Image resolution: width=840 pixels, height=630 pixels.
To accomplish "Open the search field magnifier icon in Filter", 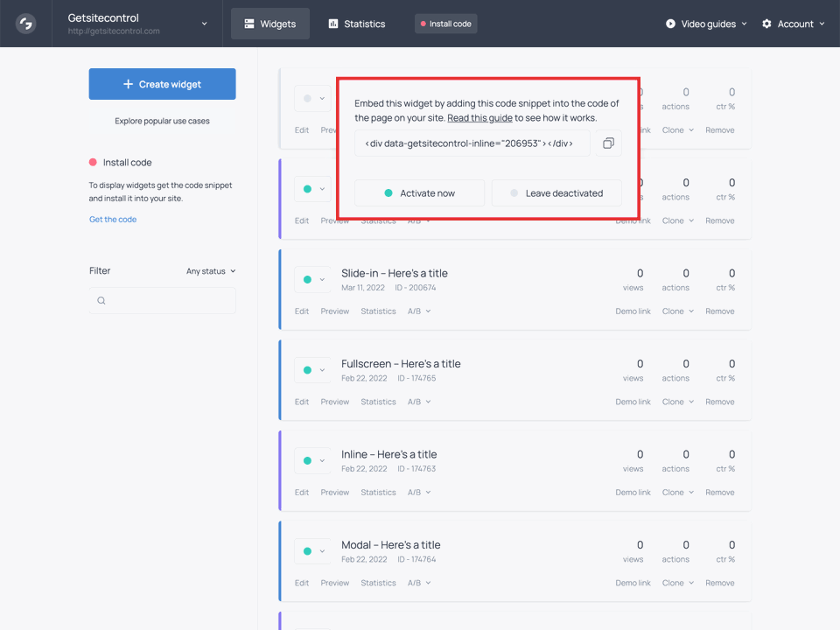I will 101,300.
